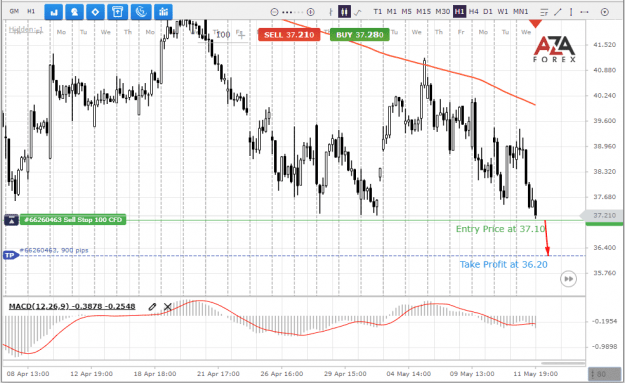Click the blue diamond toolbar icon
The image size is (625, 383).
click(x=95, y=12)
